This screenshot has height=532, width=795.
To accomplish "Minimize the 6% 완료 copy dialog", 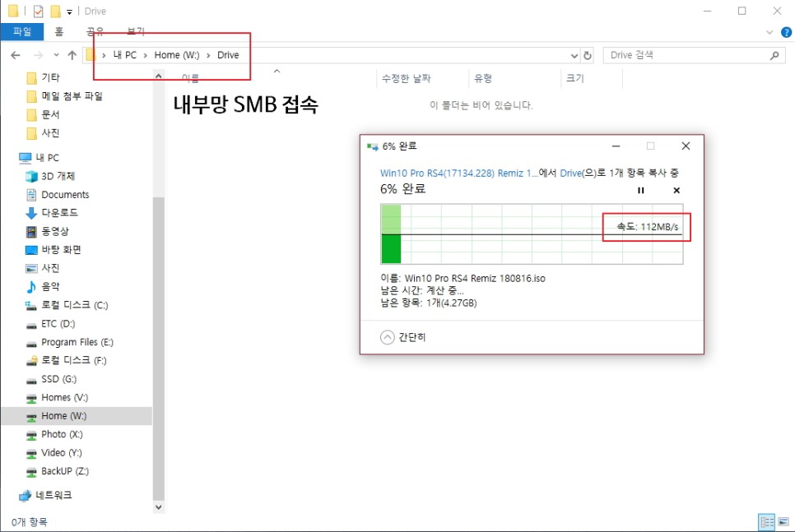I will (616, 146).
